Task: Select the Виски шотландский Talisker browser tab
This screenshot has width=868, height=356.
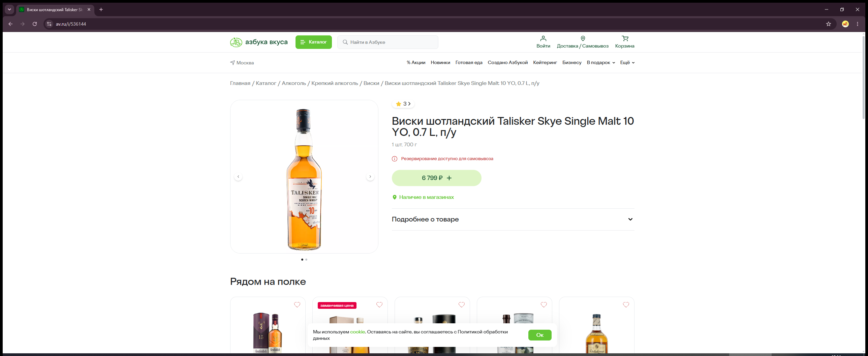Action: [55, 9]
